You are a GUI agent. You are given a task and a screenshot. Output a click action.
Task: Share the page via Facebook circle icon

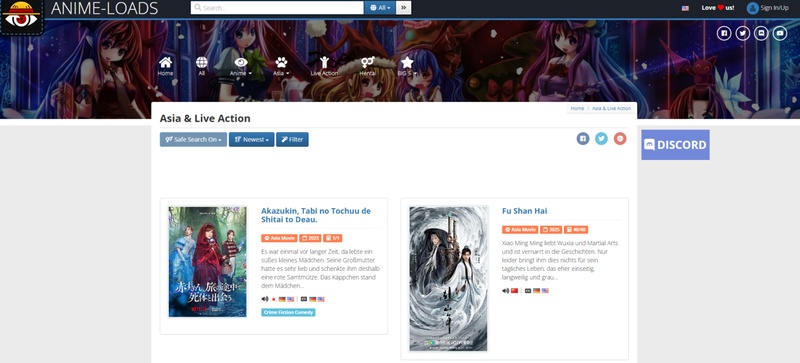coord(583,138)
